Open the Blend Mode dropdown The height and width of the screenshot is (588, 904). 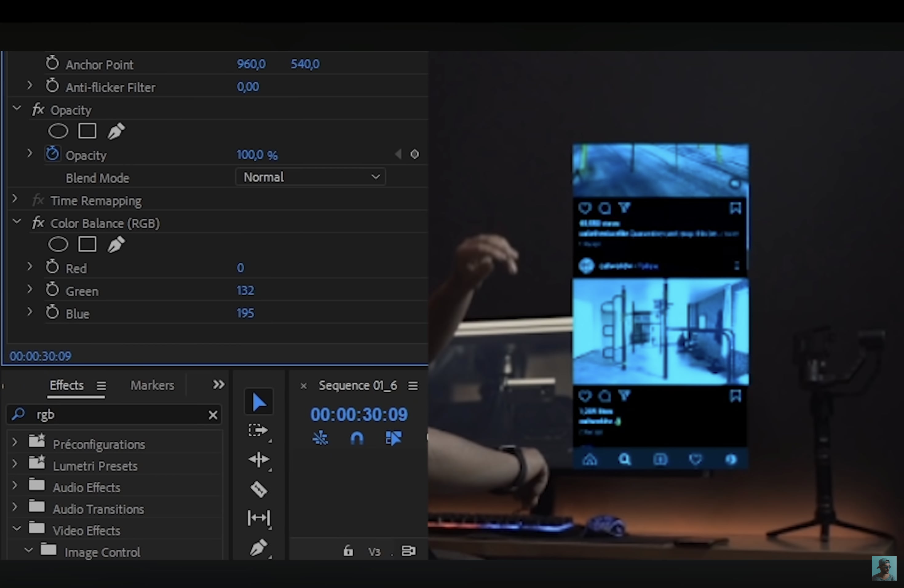310,177
